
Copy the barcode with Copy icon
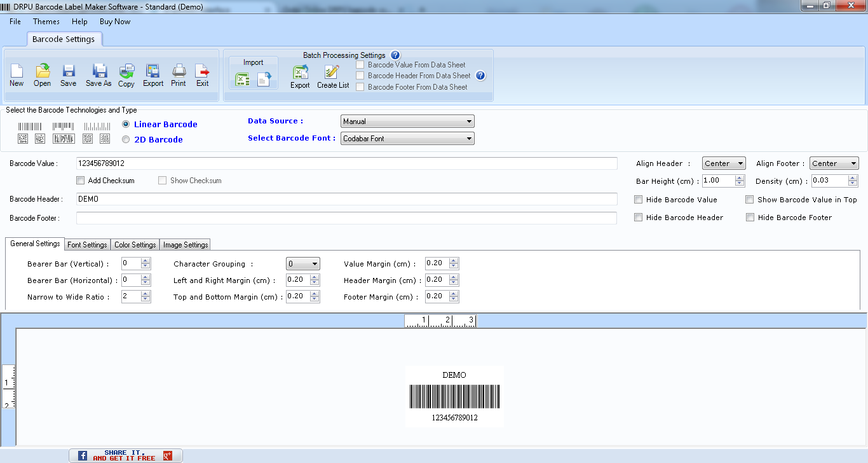tap(126, 75)
